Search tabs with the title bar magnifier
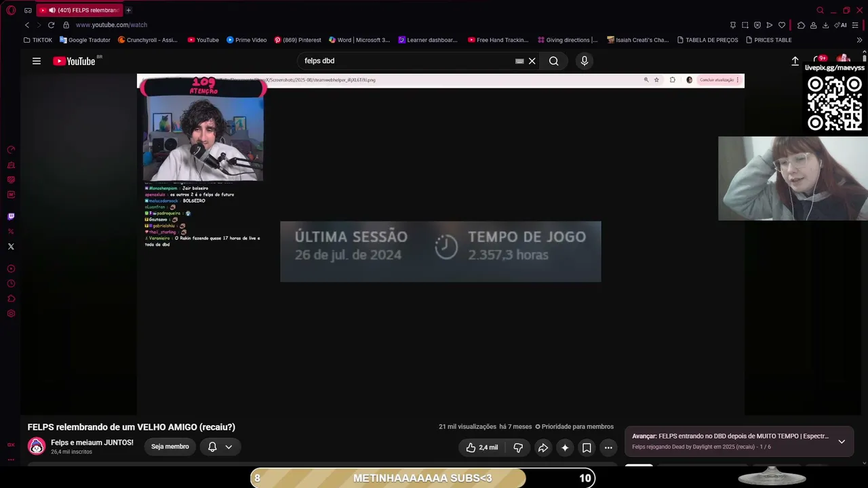Viewport: 868px width, 488px height. click(820, 10)
